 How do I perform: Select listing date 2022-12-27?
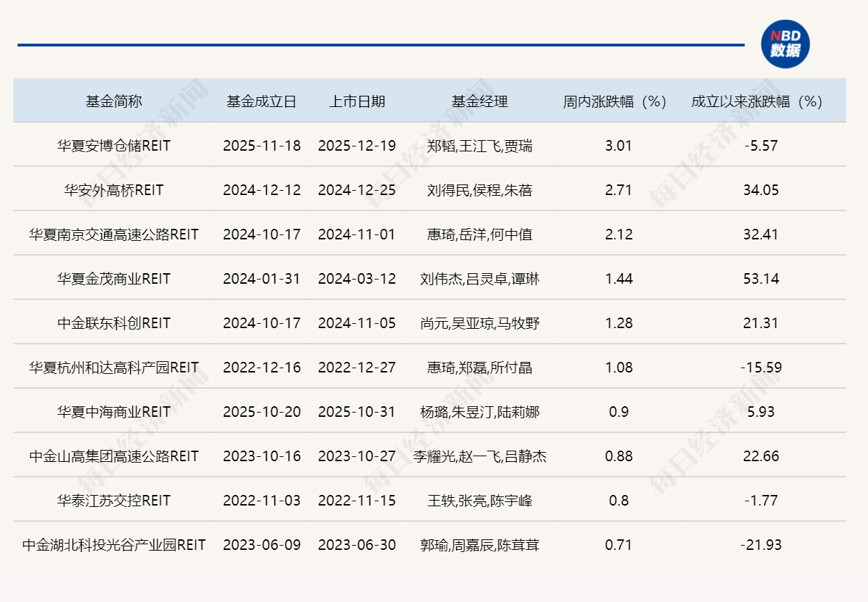[357, 368]
